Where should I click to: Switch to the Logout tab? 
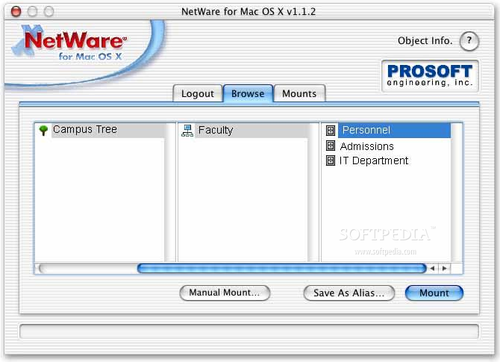coord(198,94)
